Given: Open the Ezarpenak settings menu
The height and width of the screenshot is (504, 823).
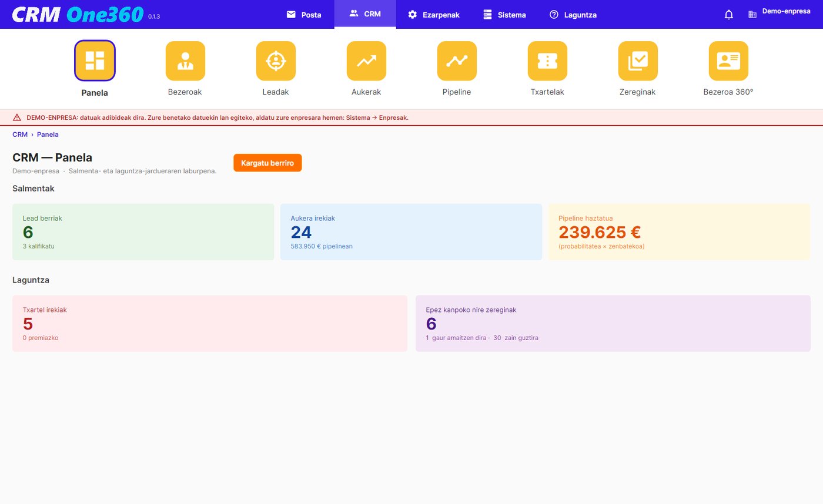Looking at the screenshot, I should 434,15.
